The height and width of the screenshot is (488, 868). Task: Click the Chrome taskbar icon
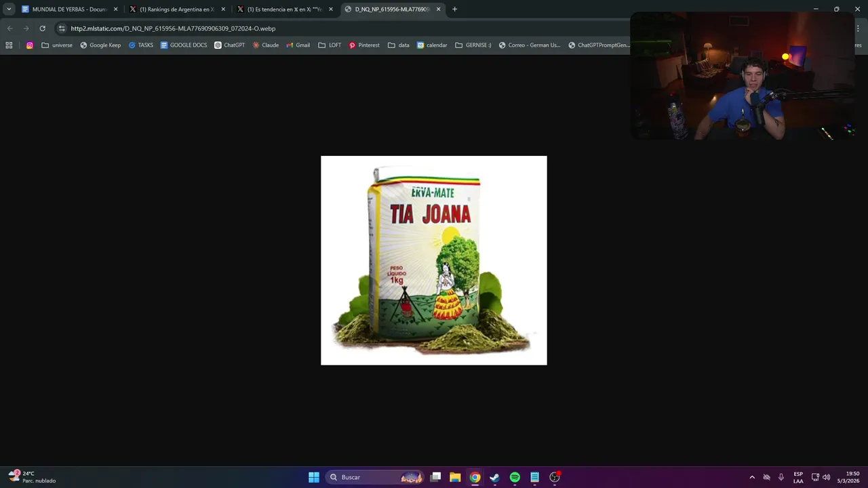point(475,477)
